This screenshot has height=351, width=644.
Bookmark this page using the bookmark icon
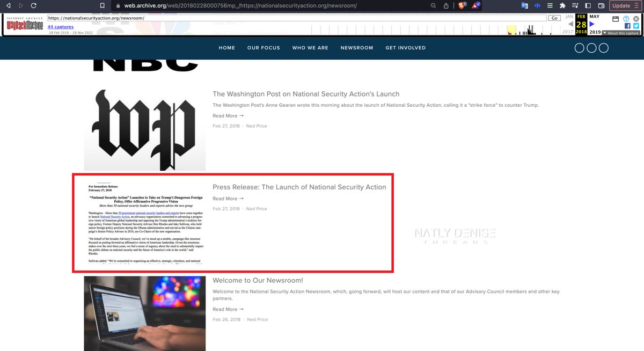(103, 5)
